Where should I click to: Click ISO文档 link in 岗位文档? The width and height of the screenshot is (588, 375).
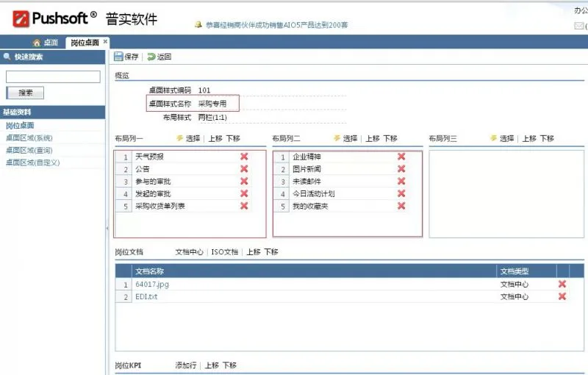[225, 252]
